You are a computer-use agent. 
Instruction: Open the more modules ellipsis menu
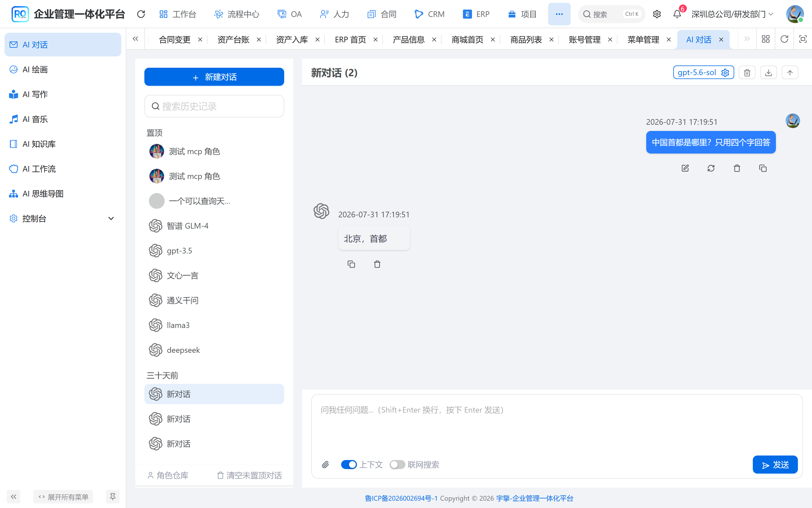559,14
